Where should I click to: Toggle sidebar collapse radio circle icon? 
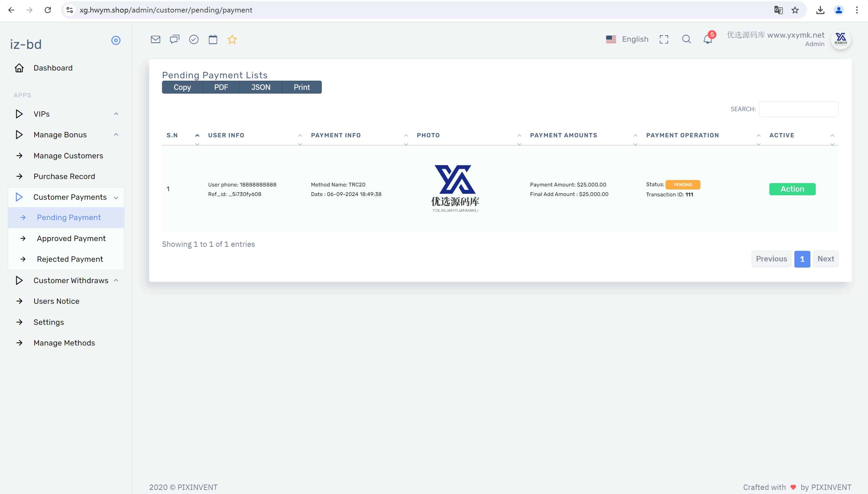tap(116, 40)
